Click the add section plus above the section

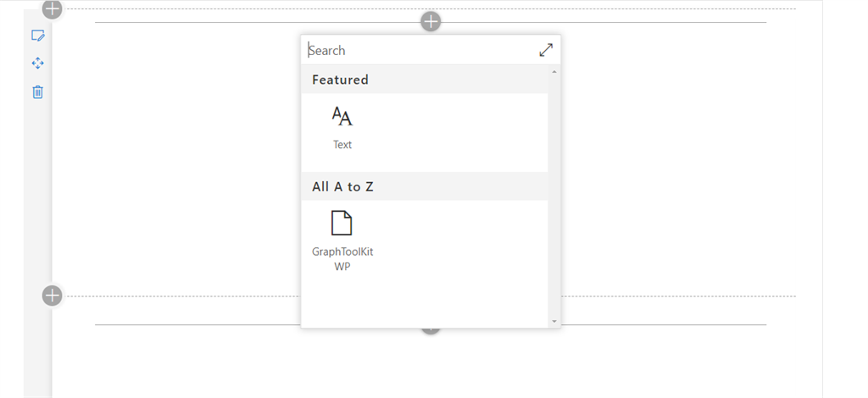pos(52,8)
